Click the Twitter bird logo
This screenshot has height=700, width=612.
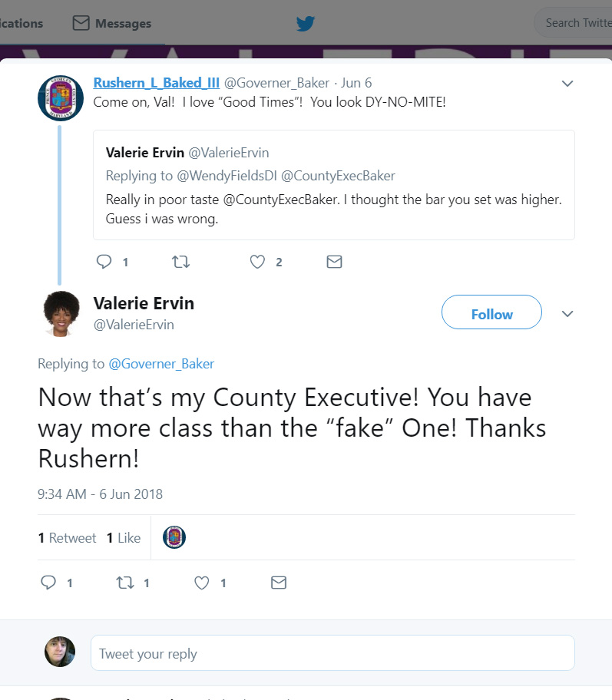306,23
